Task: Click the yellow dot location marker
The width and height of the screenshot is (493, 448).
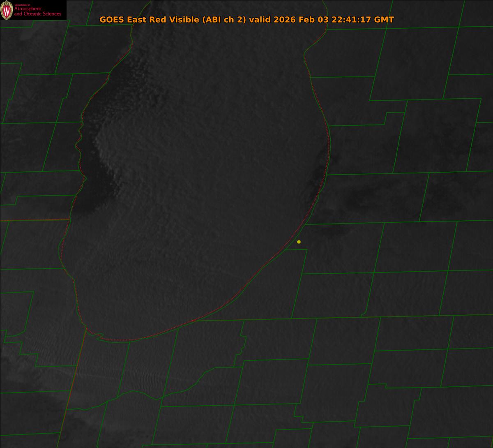Action: [299, 242]
